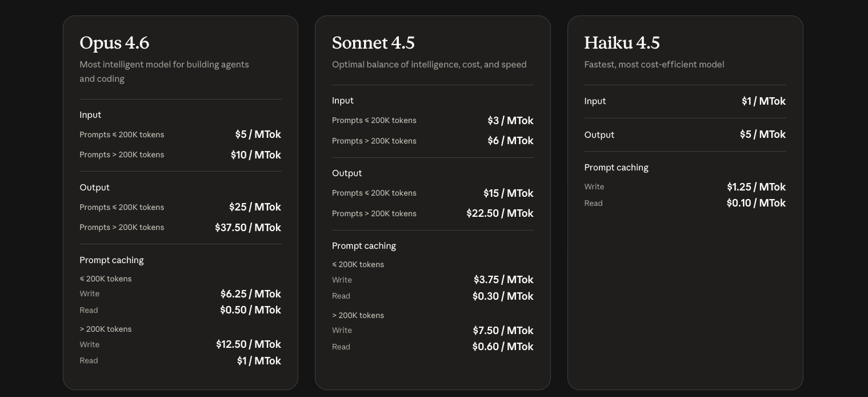868x397 pixels.
Task: Click the "$10 / MTok" Opus input price
Action: [256, 155]
